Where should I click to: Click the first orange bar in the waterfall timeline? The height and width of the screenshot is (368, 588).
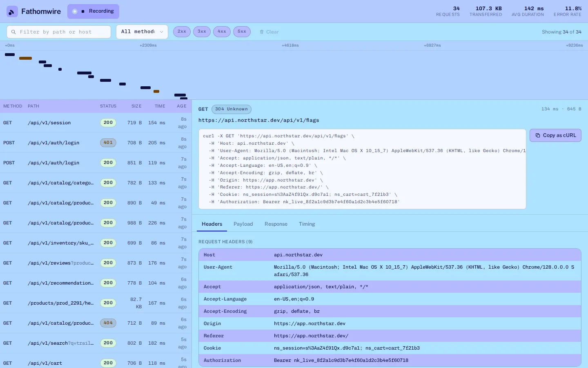[x=25, y=58]
